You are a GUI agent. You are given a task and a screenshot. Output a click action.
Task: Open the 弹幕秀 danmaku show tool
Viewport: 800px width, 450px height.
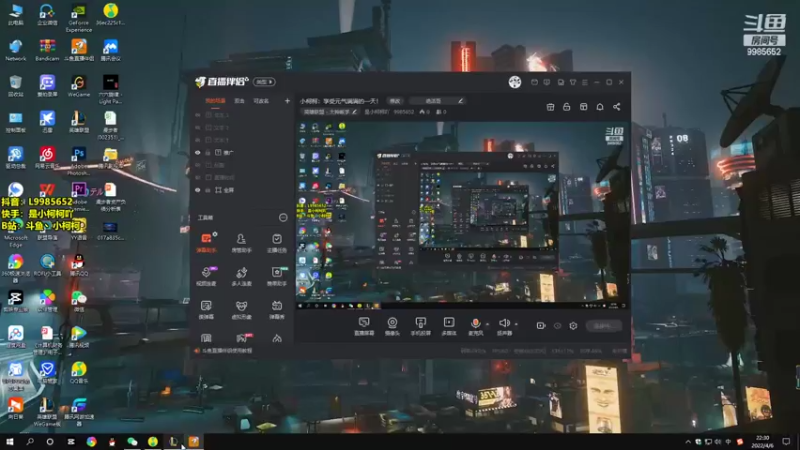(x=277, y=309)
